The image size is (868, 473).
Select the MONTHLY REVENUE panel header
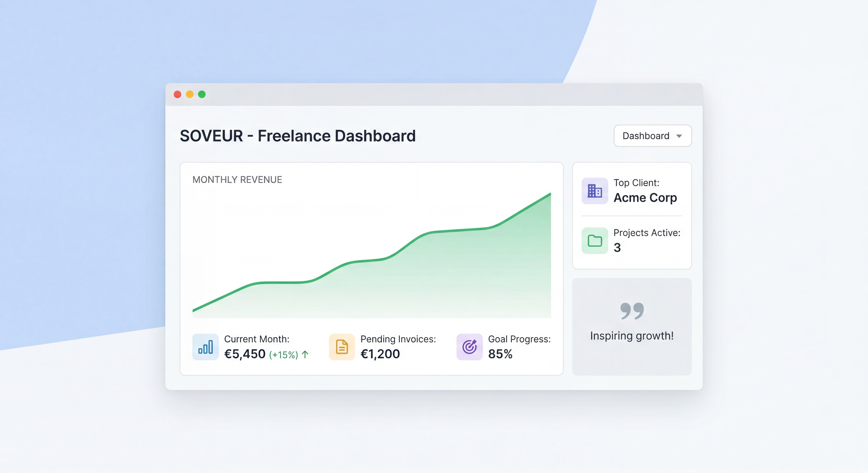coord(237,179)
